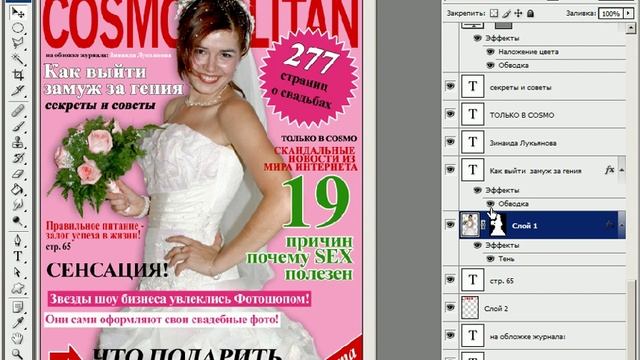Select the Magic Wand tool

pyautogui.click(x=18, y=59)
